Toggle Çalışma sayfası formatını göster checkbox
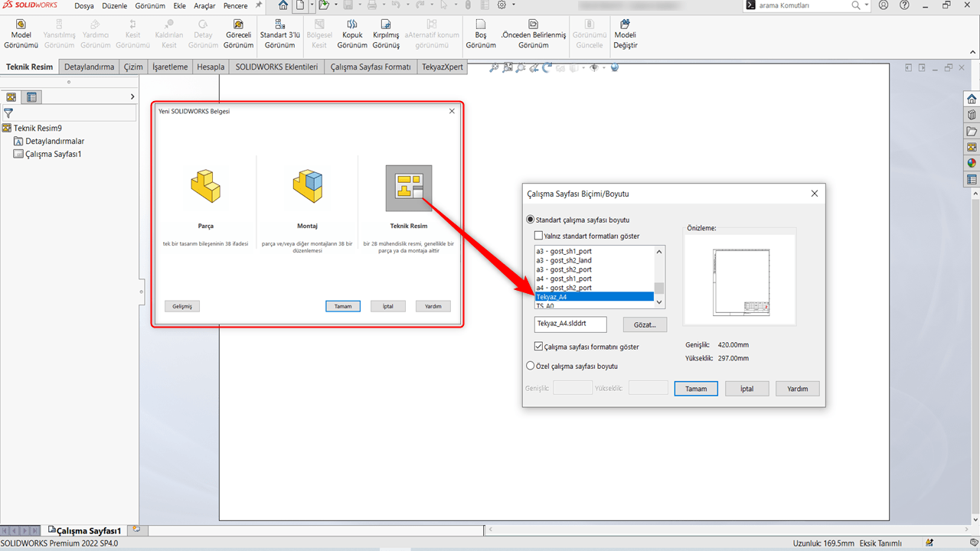980x551 pixels. click(539, 347)
